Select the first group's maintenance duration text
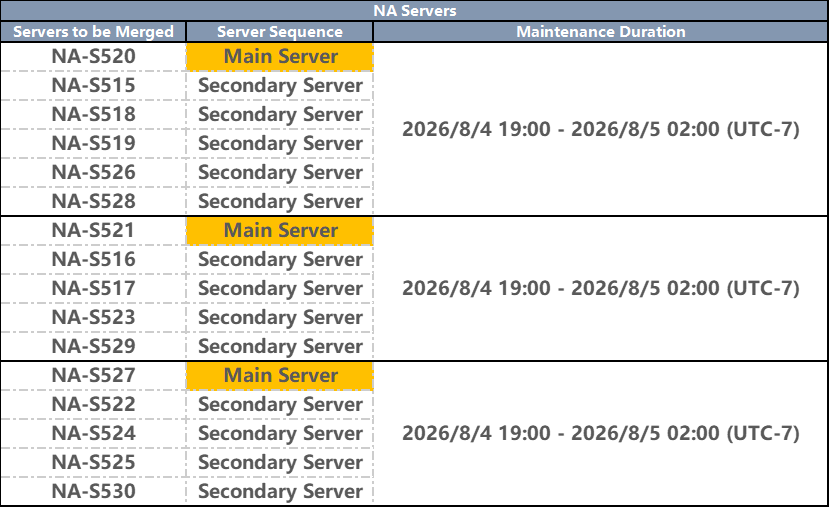 click(x=601, y=129)
